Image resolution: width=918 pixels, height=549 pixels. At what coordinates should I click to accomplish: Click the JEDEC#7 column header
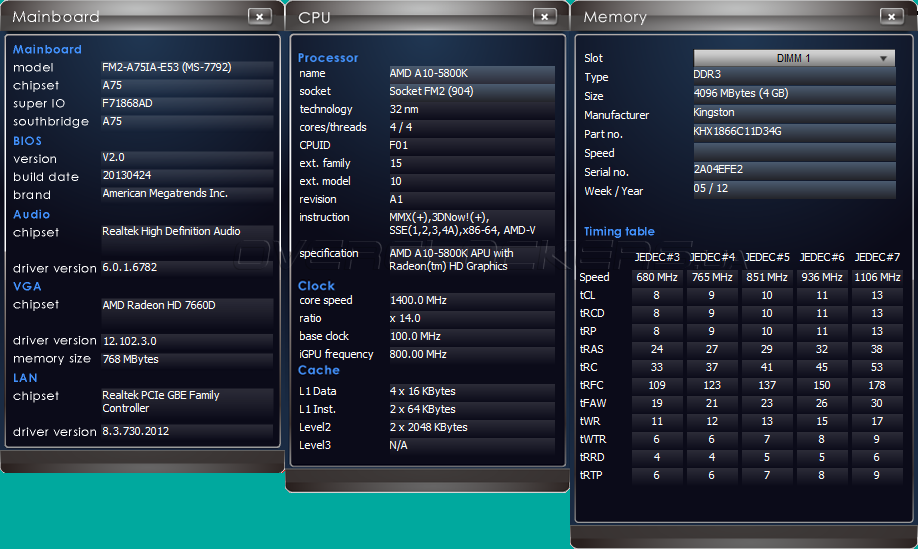point(877,257)
